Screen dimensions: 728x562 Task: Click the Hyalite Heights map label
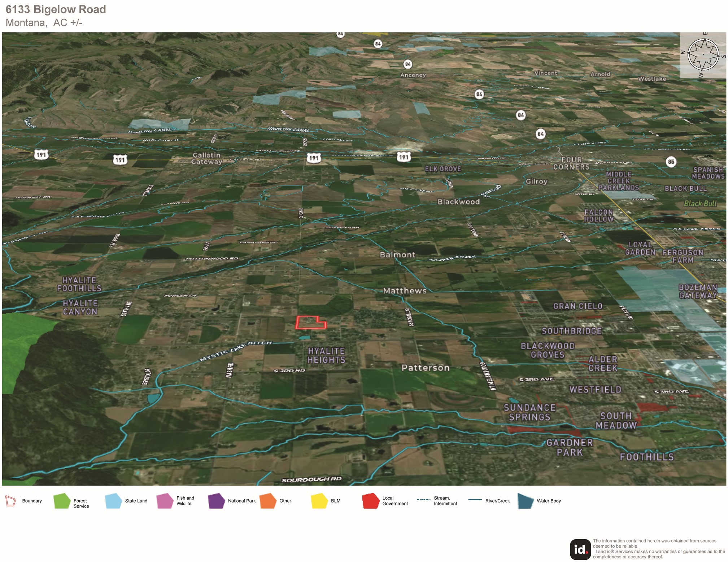326,355
